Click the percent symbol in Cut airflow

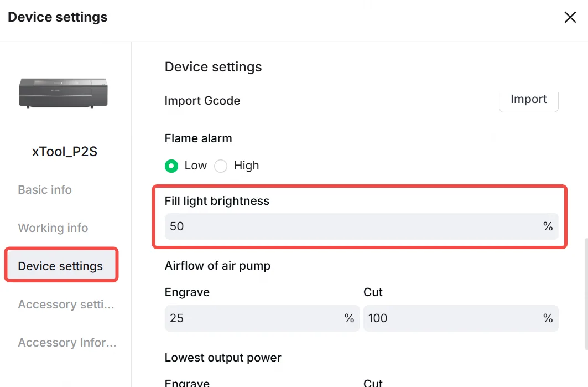(x=548, y=318)
